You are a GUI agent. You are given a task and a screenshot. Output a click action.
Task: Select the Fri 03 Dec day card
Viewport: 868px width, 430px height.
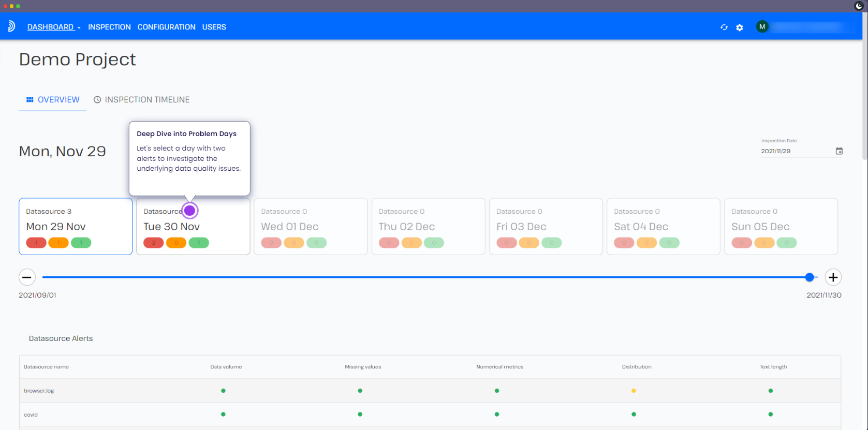(x=546, y=226)
